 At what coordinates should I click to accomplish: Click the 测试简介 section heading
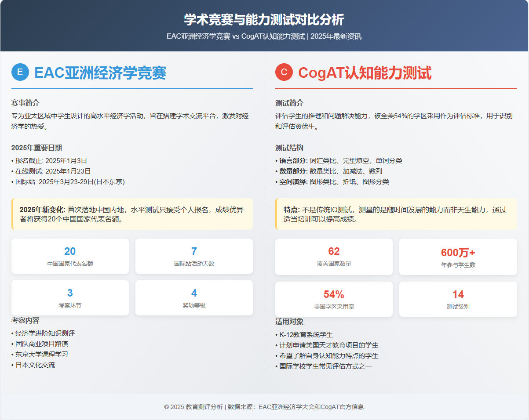[x=289, y=103]
